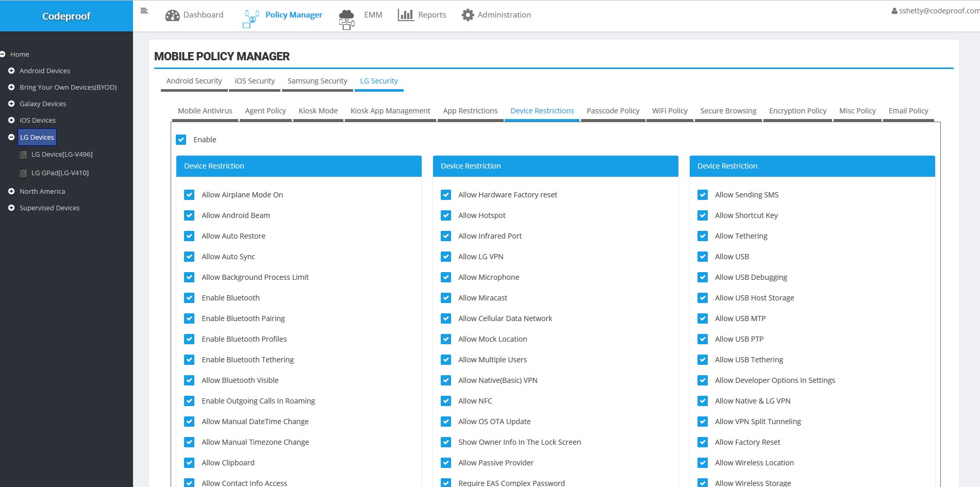Expand Bring Your Own Devices(BYOD) group
The height and width of the screenshot is (487, 980).
coord(11,87)
